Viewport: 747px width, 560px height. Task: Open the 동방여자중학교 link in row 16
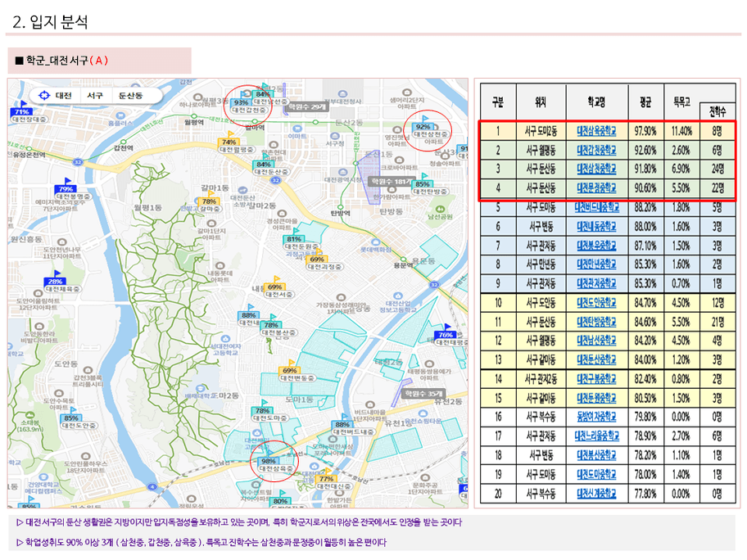tap(596, 418)
